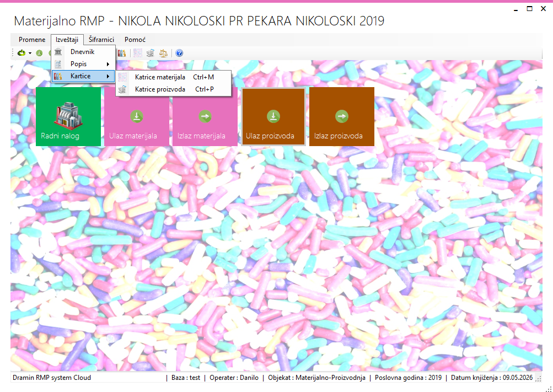The height and width of the screenshot is (392, 553).
Task: Click the binders icon next to Kartice
Action: [58, 76]
